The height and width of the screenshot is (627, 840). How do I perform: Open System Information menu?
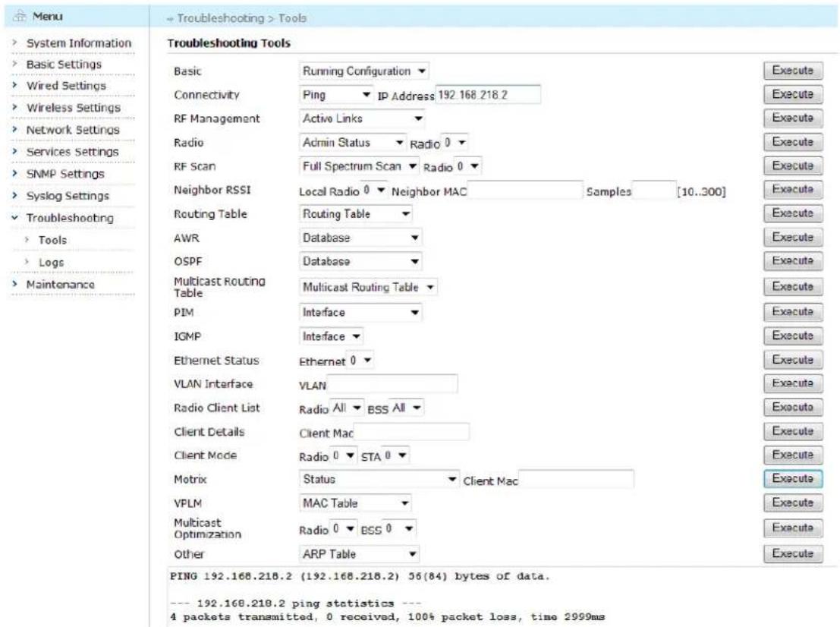78,43
